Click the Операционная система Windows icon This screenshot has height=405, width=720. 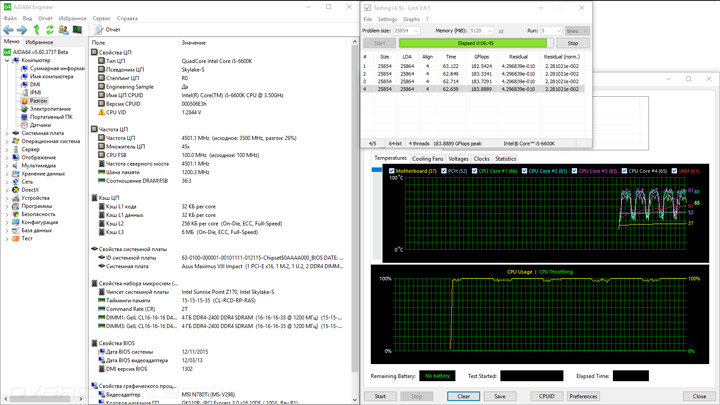(x=16, y=141)
